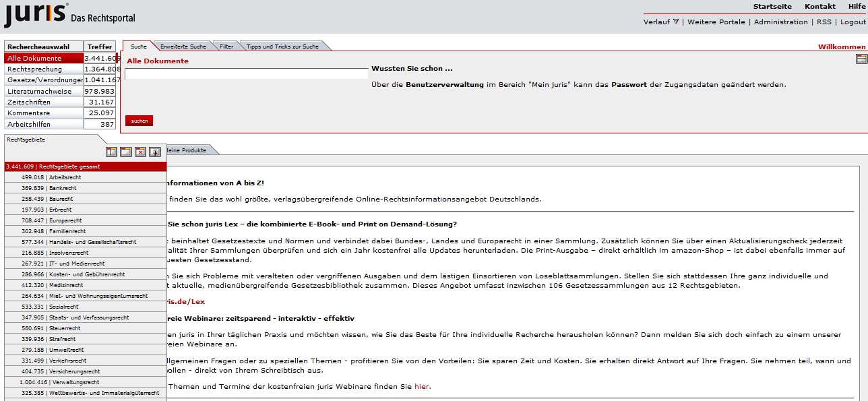
Task: Click the window layout icon in Rechtsgebiete panel
Action: coord(126,152)
